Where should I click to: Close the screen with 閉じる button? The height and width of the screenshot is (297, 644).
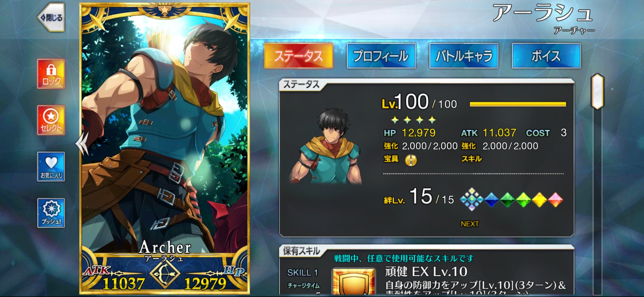[x=52, y=17]
